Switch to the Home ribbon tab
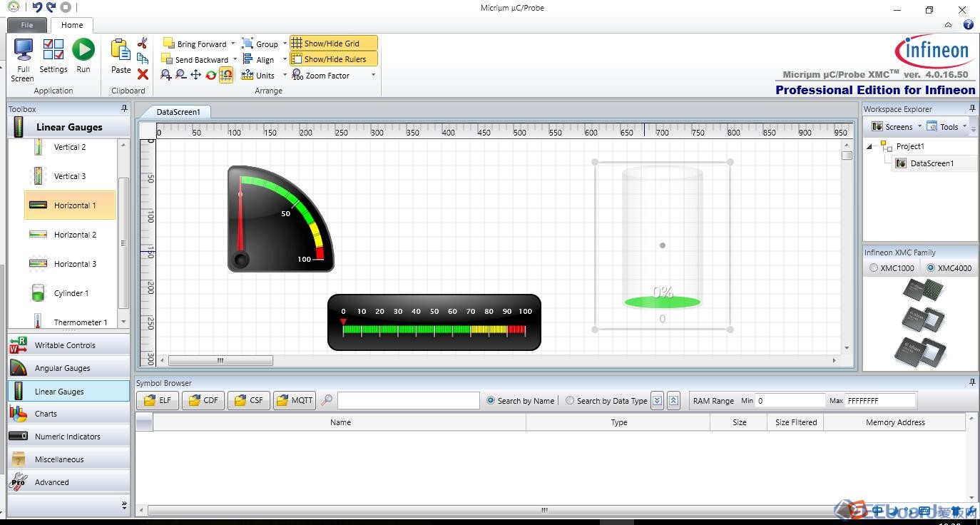Screen dimensions: 980x525 pos(72,25)
